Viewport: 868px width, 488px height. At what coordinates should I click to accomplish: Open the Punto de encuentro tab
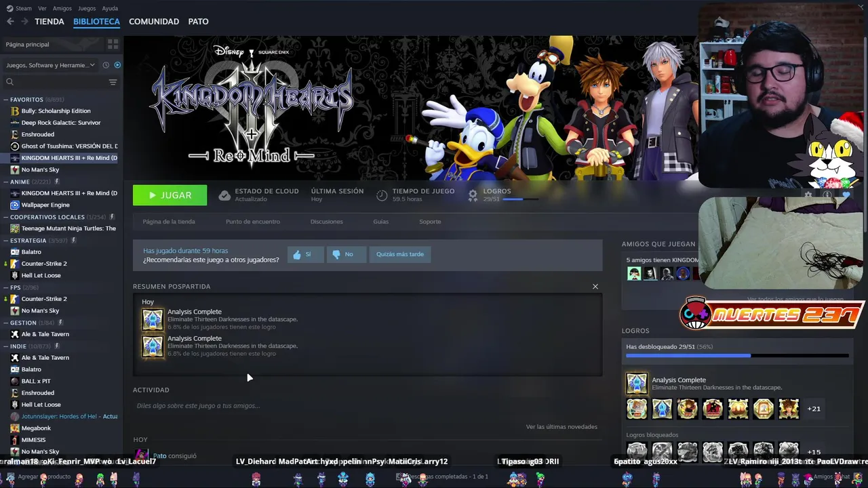(252, 222)
